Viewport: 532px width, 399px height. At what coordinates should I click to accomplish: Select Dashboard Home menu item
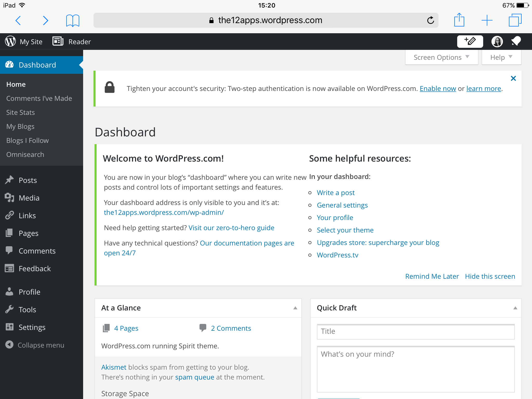[x=16, y=84]
